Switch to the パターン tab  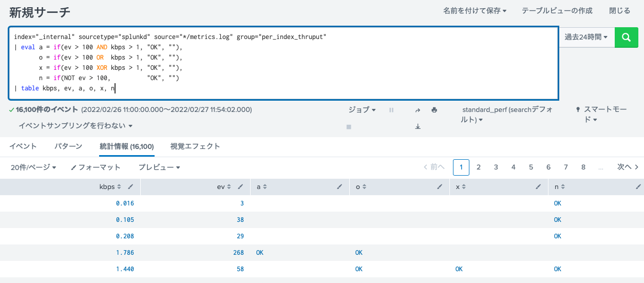tap(68, 146)
